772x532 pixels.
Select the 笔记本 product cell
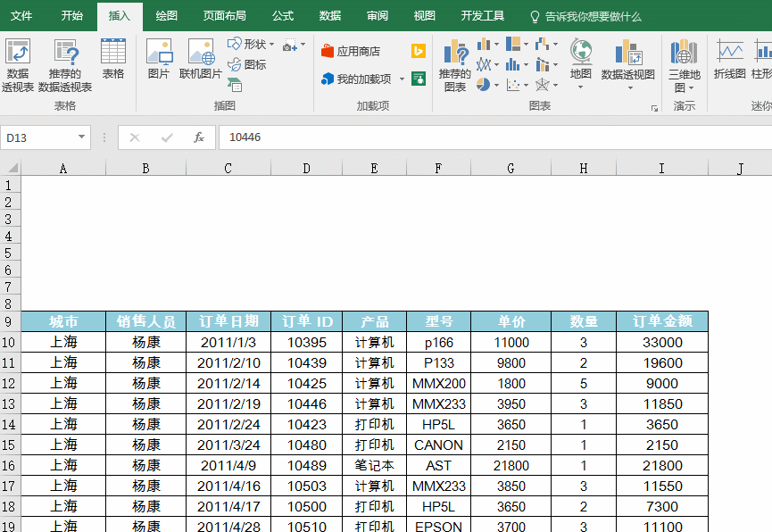[x=374, y=466]
